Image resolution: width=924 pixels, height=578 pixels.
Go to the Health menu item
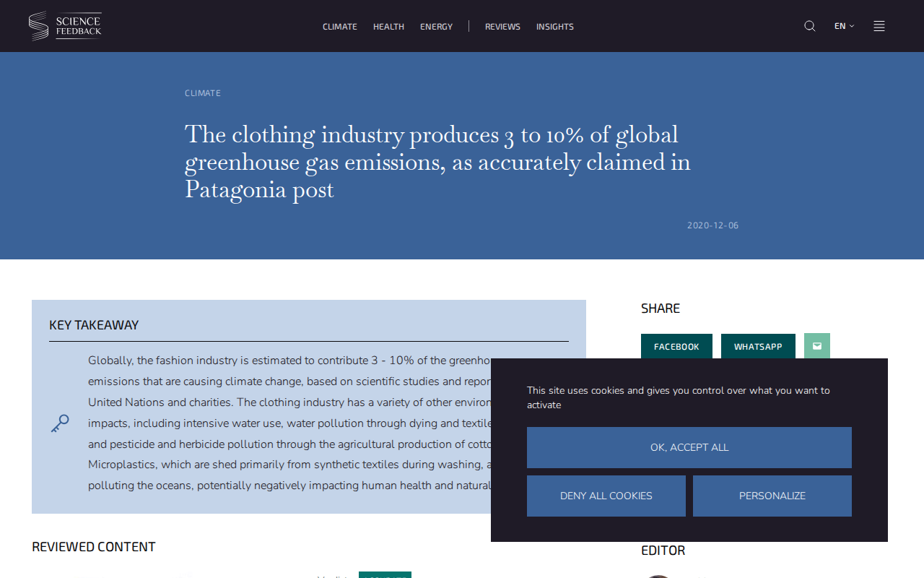tap(388, 27)
